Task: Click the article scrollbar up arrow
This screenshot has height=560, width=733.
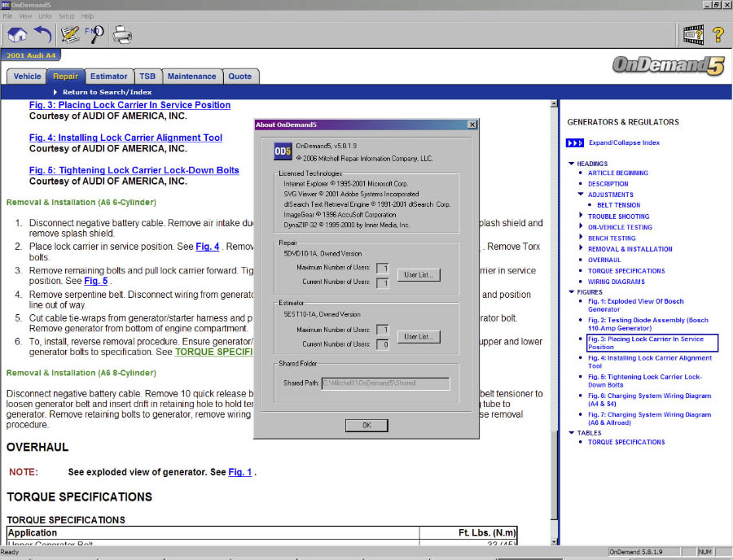Action: (554, 103)
